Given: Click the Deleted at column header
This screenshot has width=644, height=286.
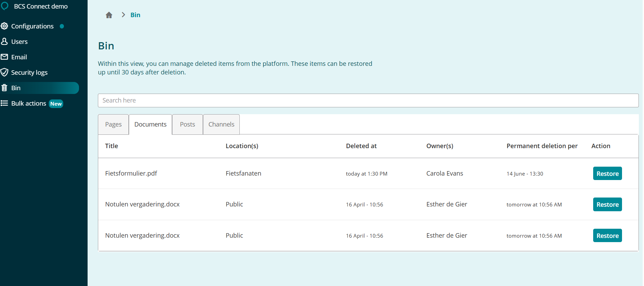Looking at the screenshot, I should 361,146.
